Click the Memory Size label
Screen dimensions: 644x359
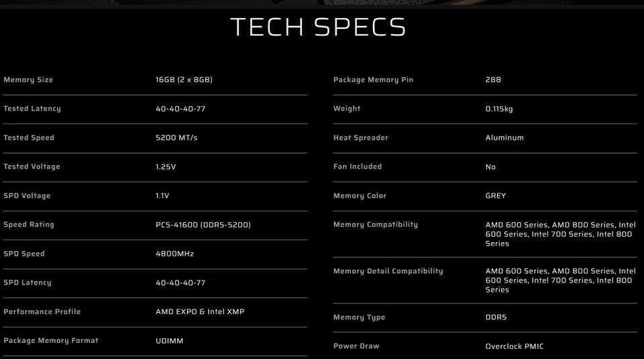coord(28,80)
